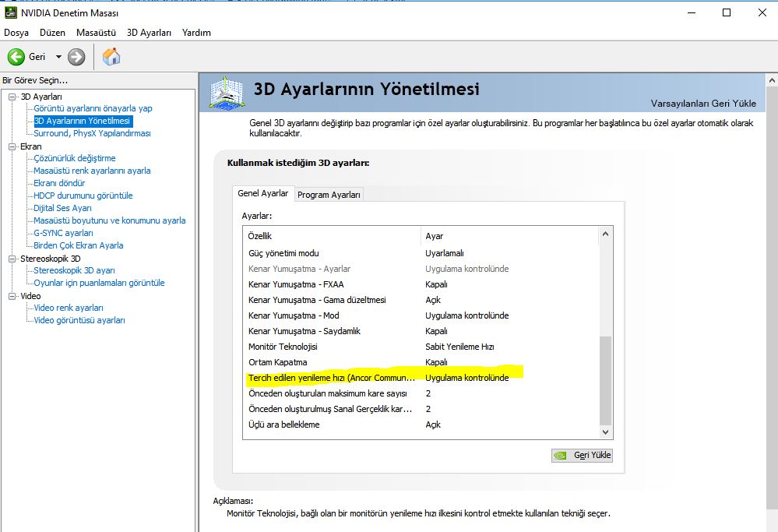
Task: Maximize the NVIDIA Denetim Masası window
Action: pyautogui.click(x=727, y=12)
